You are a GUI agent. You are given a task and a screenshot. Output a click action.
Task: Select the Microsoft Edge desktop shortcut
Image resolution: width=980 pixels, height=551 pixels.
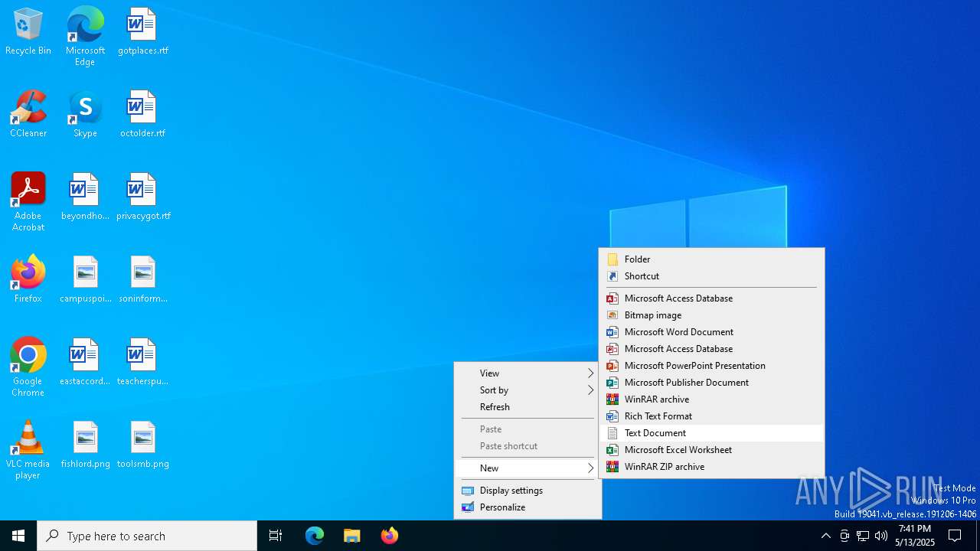click(85, 37)
